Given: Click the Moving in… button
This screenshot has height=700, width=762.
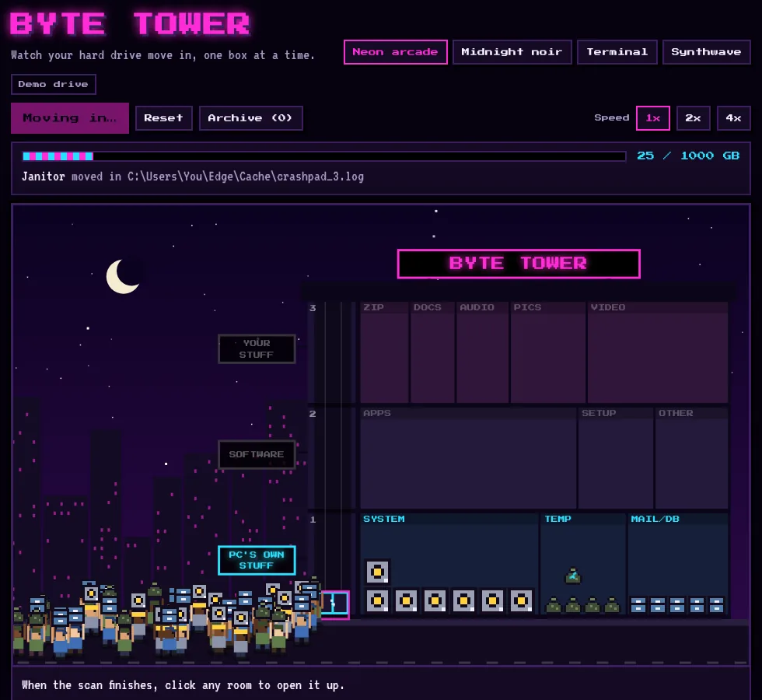Looking at the screenshot, I should pos(70,118).
